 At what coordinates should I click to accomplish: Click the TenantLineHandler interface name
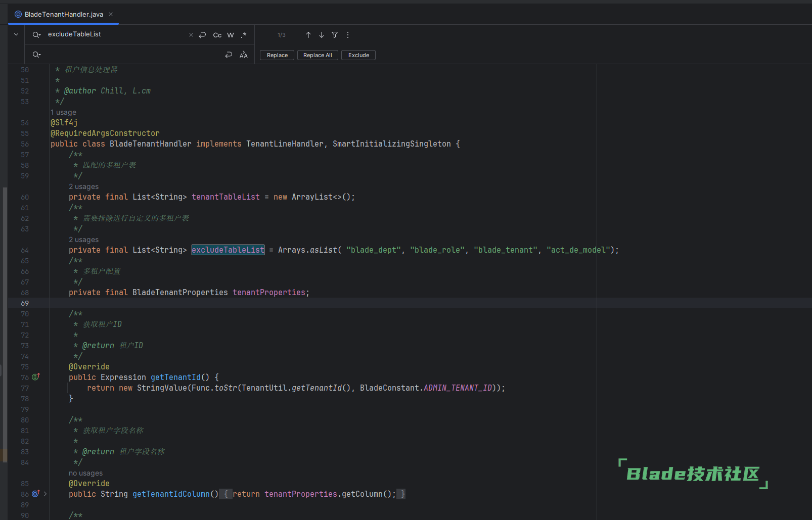click(285, 144)
